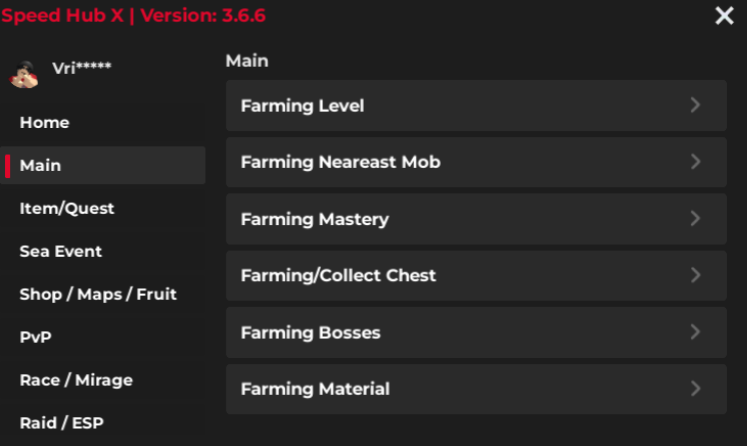Open the Shop / Maps / Fruit tab
The height and width of the screenshot is (446, 747).
(x=98, y=295)
